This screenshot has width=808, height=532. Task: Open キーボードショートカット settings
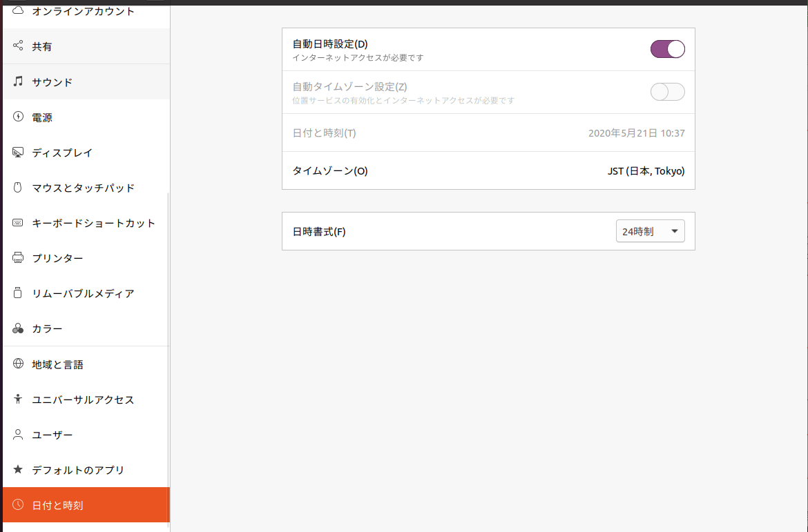click(86, 223)
